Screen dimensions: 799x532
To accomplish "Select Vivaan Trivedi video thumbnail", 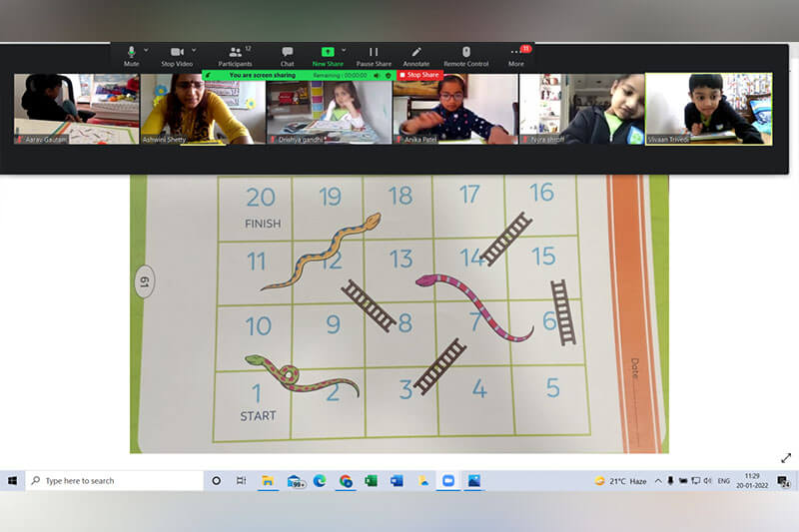I will 709,109.
